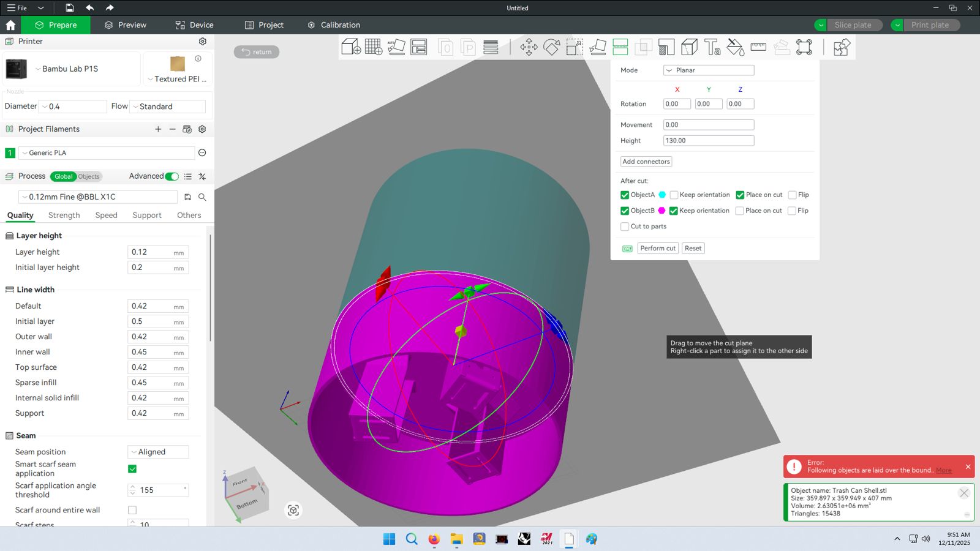Switch to the Support settings tab
The width and height of the screenshot is (980, 551).
click(x=147, y=216)
